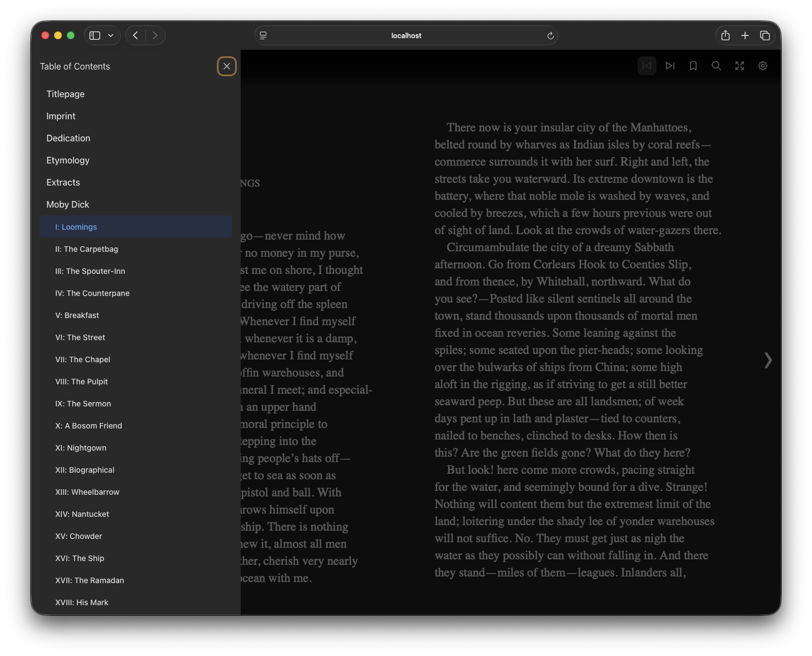Open the reader settings gear
The image size is (812, 656).
tap(762, 65)
